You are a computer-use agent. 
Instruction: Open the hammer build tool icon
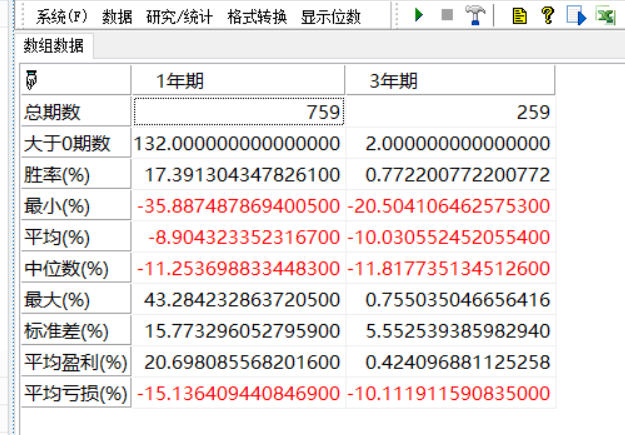476,16
